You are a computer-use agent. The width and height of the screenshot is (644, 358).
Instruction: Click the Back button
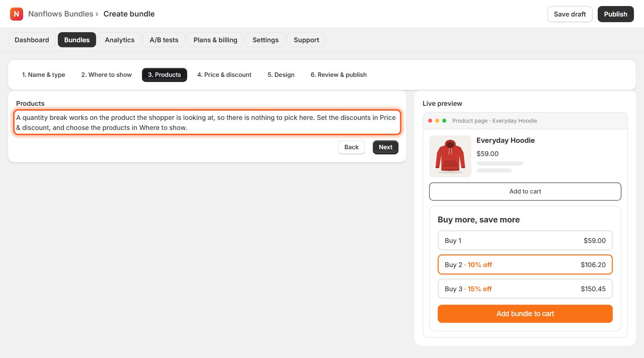coord(351,147)
